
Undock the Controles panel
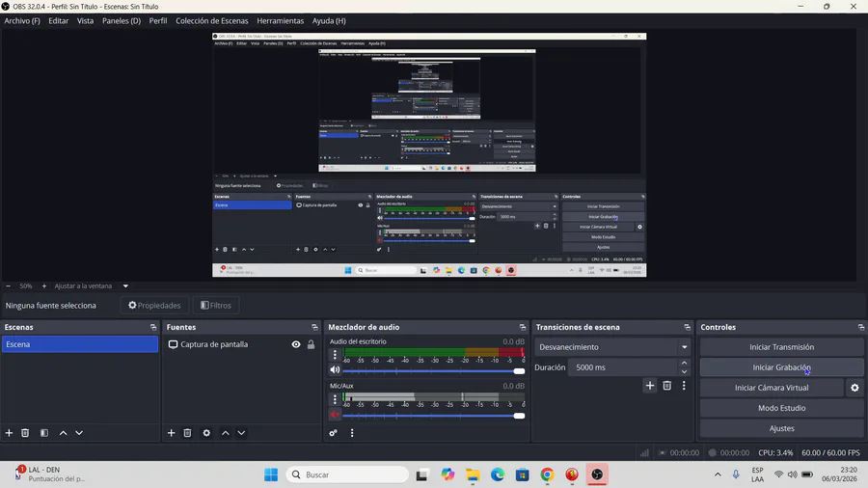(861, 327)
